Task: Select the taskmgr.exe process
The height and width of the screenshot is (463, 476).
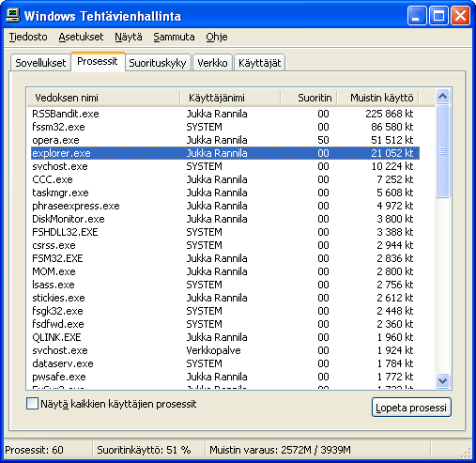Action: point(225,193)
